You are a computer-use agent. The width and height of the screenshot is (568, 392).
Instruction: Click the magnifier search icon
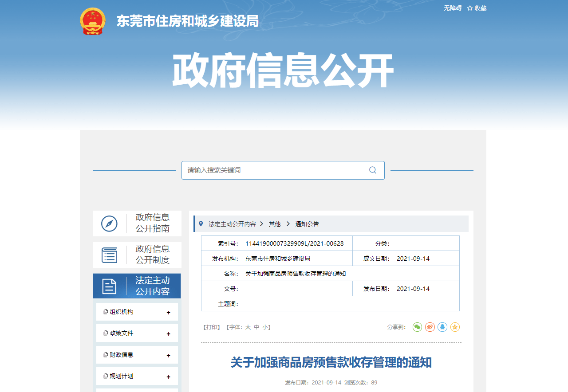click(x=372, y=170)
